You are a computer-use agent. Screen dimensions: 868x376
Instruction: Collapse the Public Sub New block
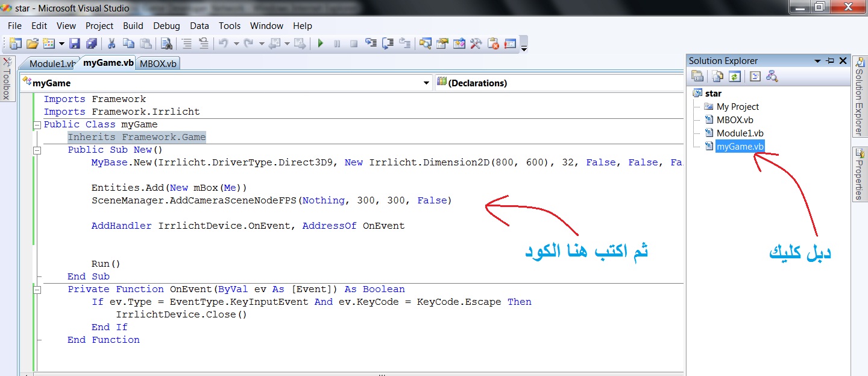tap(37, 150)
